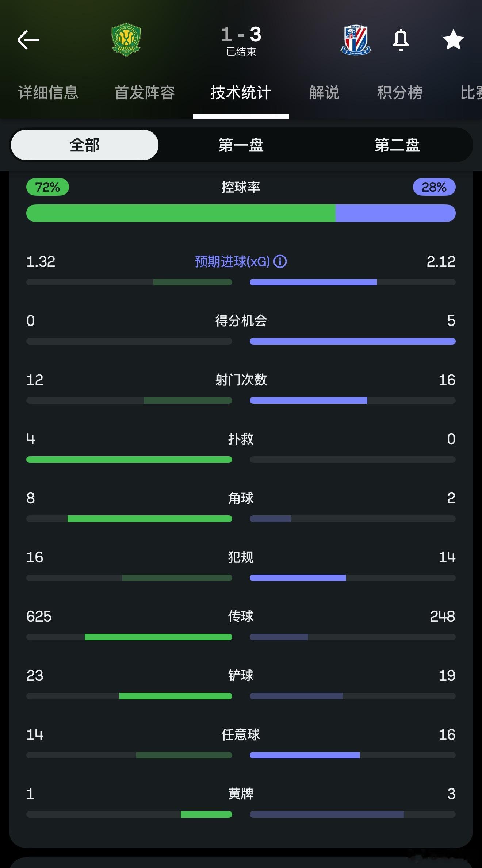Select the 第一盘 period filter
Image resolution: width=482 pixels, height=868 pixels.
[x=241, y=145]
